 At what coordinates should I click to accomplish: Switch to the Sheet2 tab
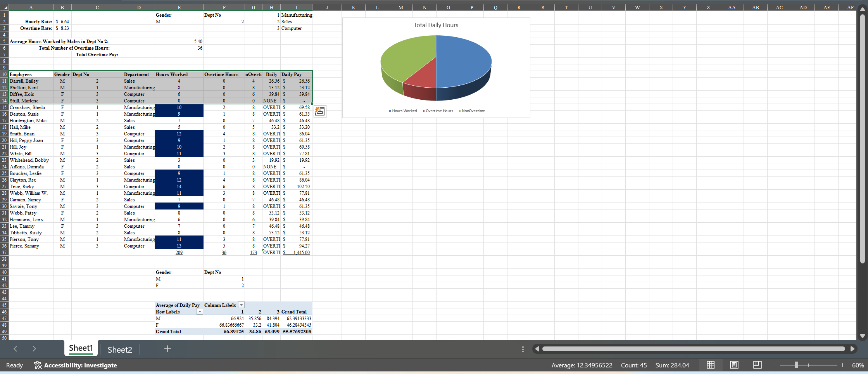pos(120,349)
